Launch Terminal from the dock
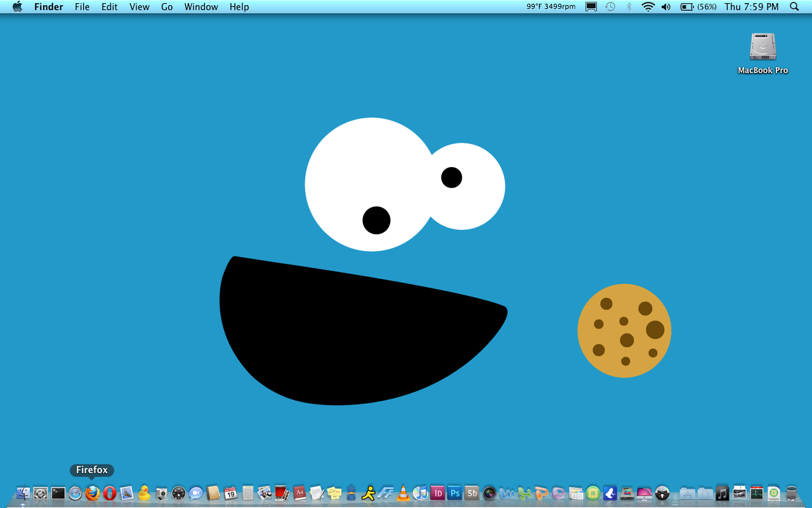Image resolution: width=812 pixels, height=508 pixels. (58, 493)
